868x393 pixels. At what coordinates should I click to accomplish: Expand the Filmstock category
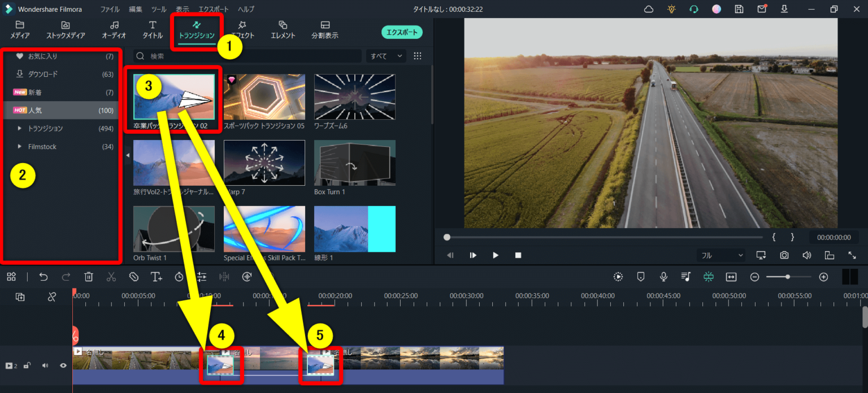[20, 147]
